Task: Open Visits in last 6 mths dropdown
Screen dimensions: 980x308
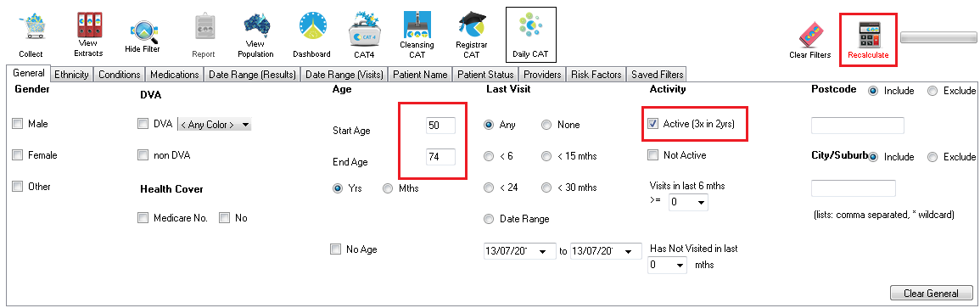Action: [688, 203]
